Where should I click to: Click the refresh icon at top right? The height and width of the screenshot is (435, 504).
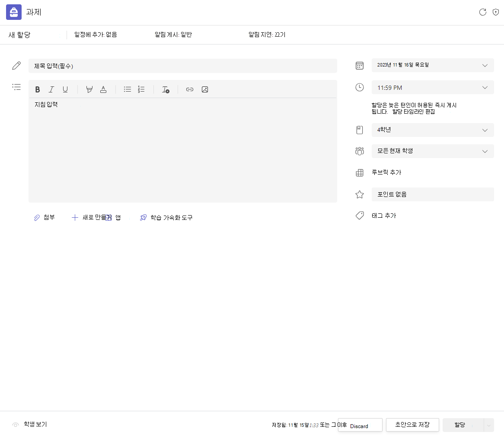pos(482,12)
